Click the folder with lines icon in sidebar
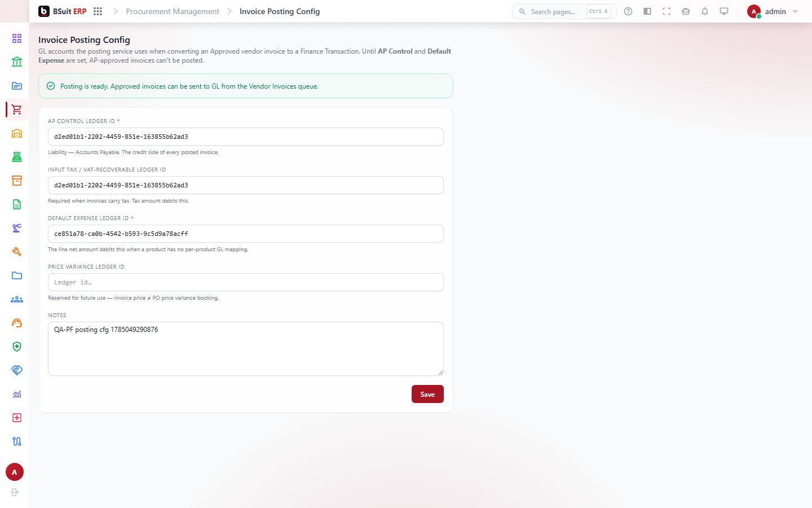812x508 pixels. [x=17, y=86]
